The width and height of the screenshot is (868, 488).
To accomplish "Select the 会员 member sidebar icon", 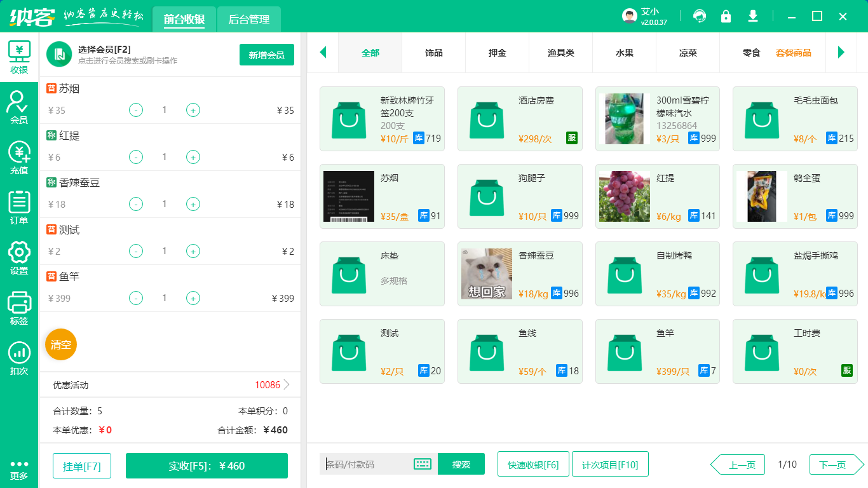I will 19,98.
